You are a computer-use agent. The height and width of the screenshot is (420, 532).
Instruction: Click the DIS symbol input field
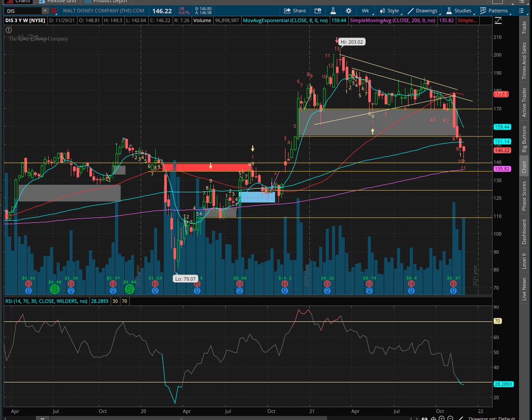click(x=22, y=11)
